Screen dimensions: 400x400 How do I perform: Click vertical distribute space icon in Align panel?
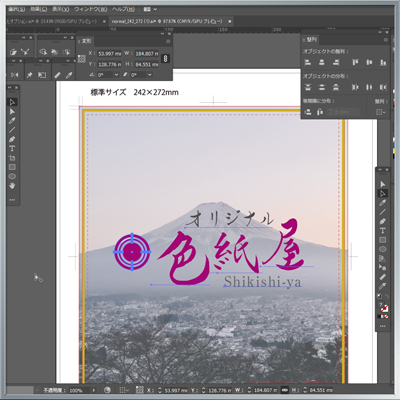pyautogui.click(x=308, y=112)
